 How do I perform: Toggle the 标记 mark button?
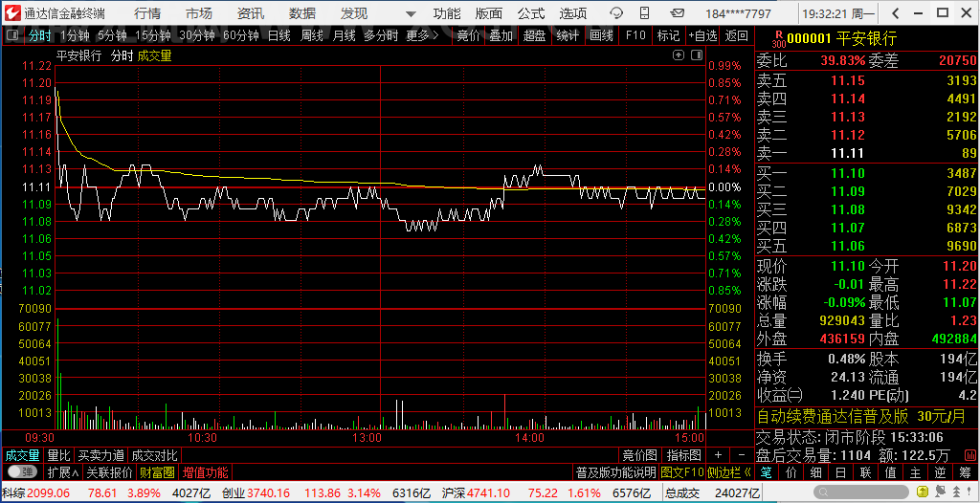(x=668, y=35)
